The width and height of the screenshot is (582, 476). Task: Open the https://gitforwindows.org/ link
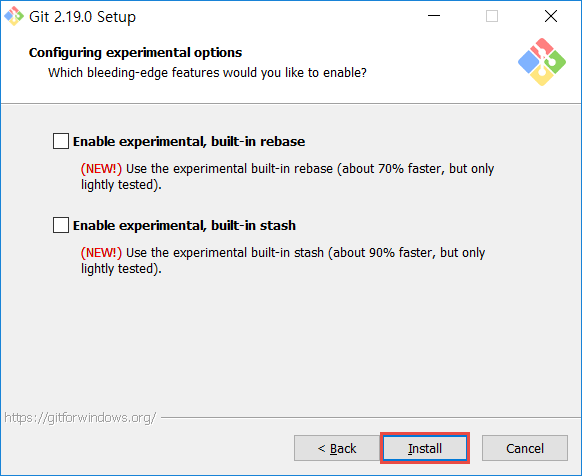(80, 418)
